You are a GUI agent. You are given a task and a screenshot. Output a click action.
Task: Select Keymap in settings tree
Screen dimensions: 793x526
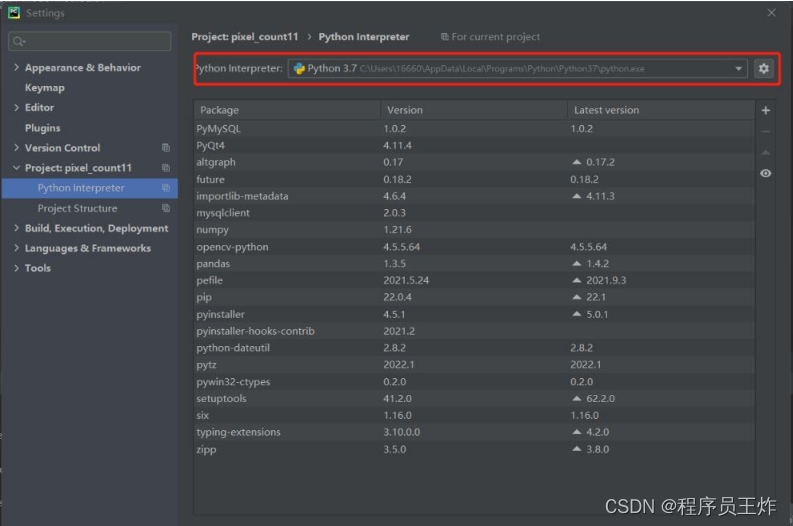click(45, 87)
